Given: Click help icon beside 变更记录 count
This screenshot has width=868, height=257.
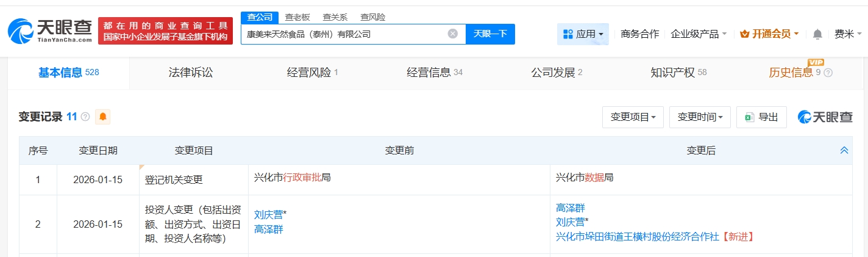Looking at the screenshot, I should tap(85, 117).
